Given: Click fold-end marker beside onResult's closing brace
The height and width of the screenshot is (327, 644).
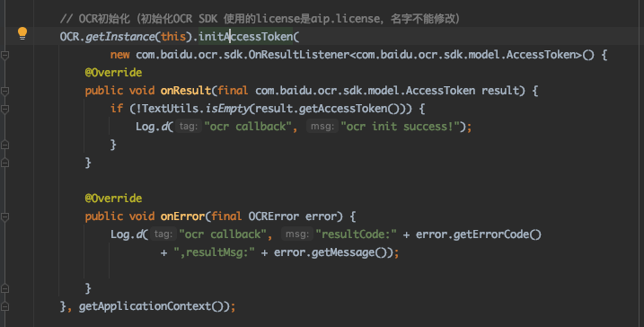Looking at the screenshot, I should click(4, 163).
